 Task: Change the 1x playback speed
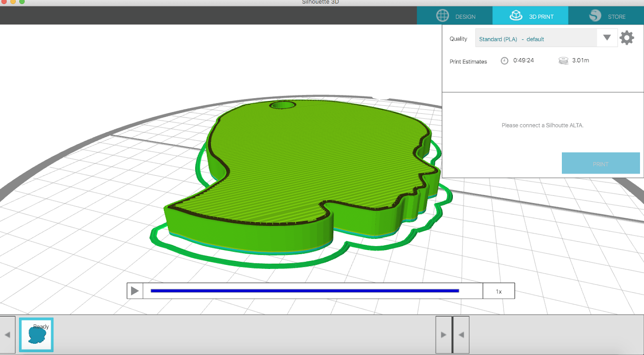(499, 291)
